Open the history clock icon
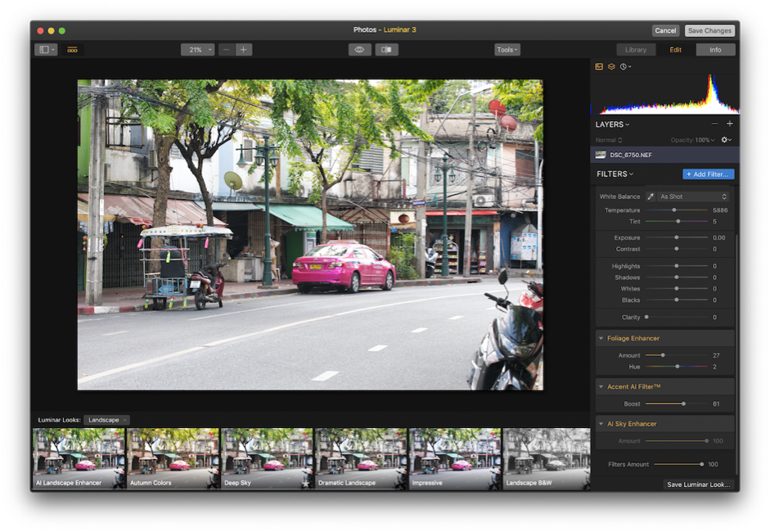This screenshot has height=532, width=770. point(625,66)
